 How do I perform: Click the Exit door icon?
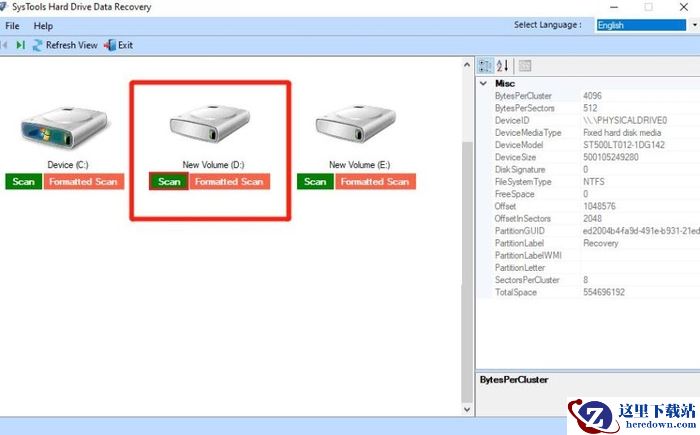pyautogui.click(x=110, y=45)
